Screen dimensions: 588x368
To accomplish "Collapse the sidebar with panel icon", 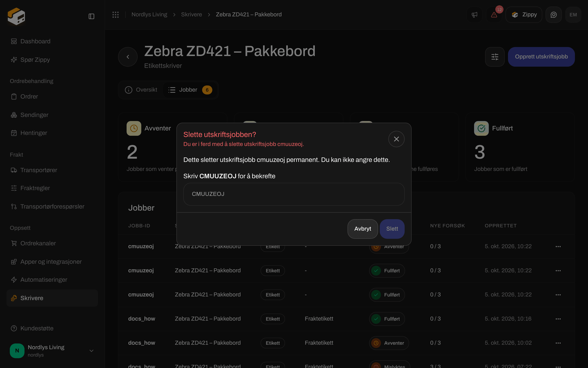I will (91, 16).
